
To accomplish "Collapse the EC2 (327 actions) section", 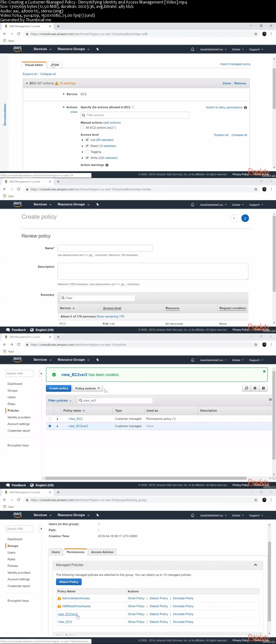I will click(x=27, y=83).
